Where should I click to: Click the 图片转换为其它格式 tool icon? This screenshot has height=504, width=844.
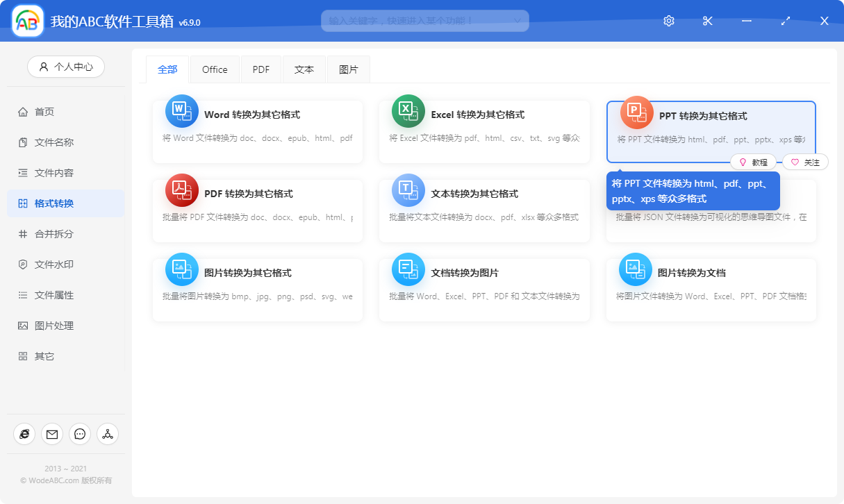pyautogui.click(x=181, y=271)
